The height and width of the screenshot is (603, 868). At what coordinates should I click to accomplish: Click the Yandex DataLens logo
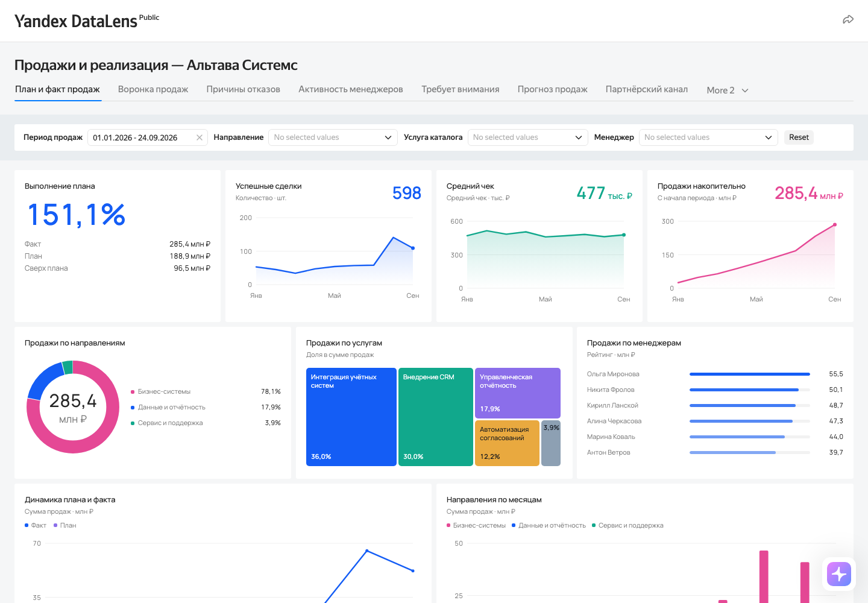pos(87,21)
